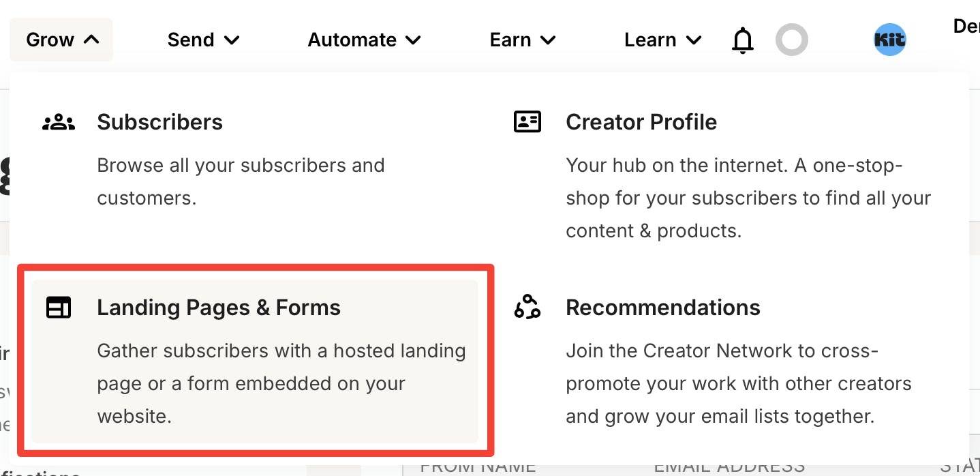
Task: Expand the Send dropdown
Action: coord(203,40)
